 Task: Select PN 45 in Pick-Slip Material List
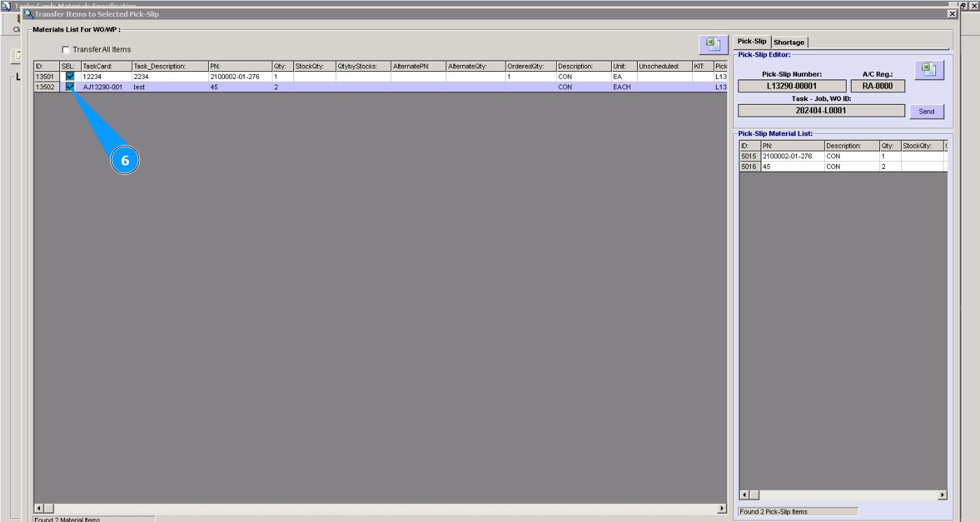click(792, 167)
